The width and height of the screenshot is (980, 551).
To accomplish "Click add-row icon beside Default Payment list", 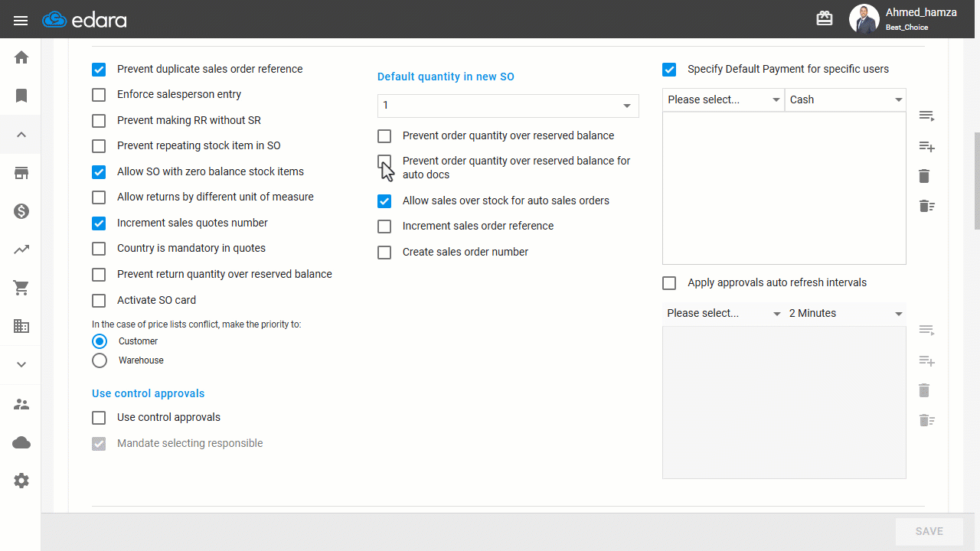I will click(926, 146).
